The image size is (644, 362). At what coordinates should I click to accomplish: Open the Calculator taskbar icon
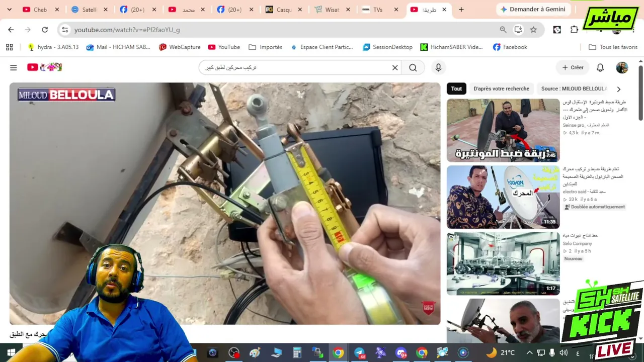[297, 352]
